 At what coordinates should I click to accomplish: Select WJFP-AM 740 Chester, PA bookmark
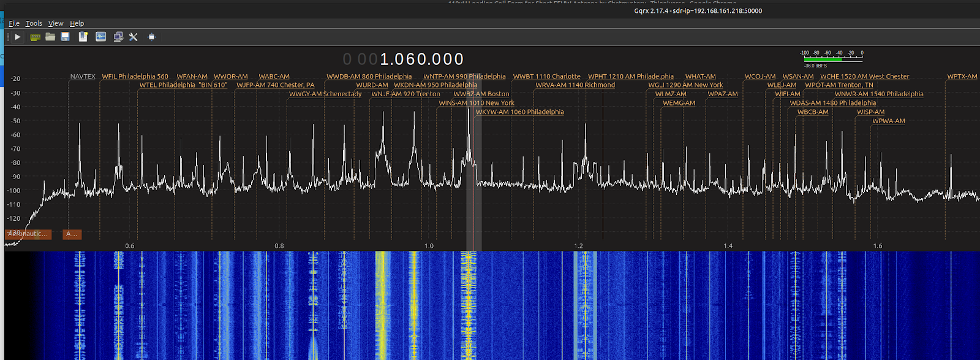click(275, 85)
